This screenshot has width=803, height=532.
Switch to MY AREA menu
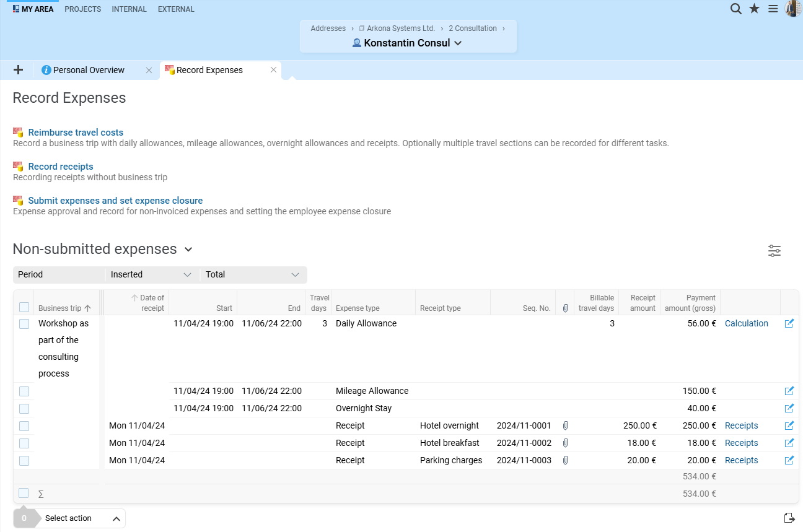[33, 9]
